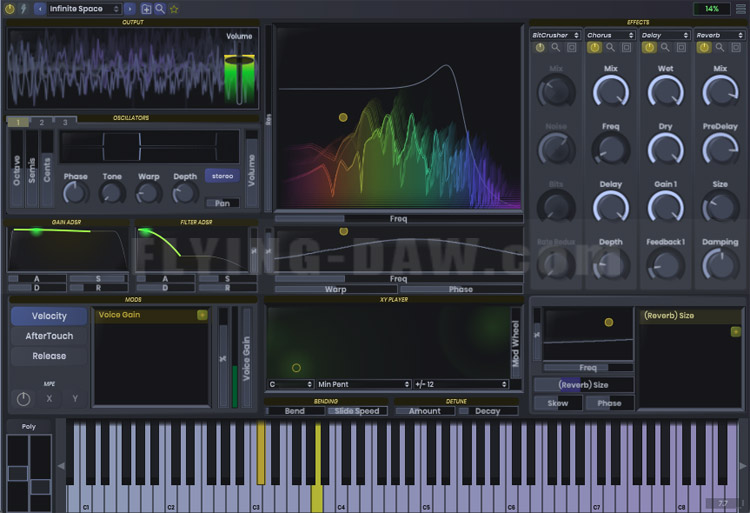Click the Reverb Mix knob

[720, 92]
